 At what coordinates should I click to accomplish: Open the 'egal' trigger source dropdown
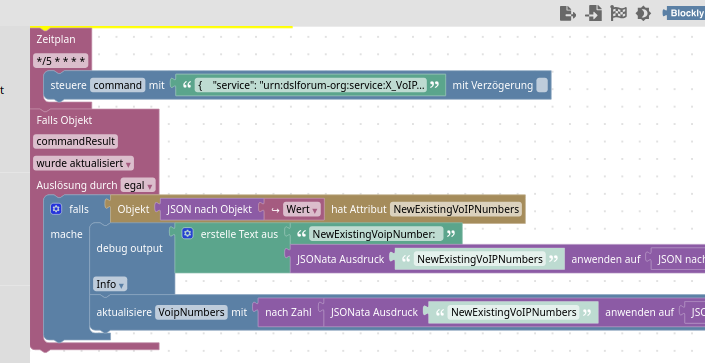(138, 185)
